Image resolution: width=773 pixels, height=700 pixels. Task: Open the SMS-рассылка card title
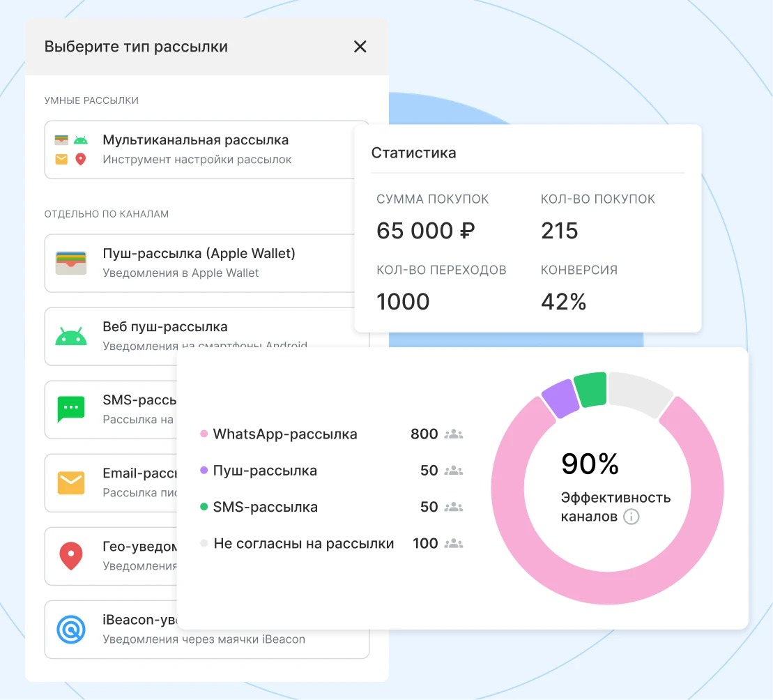tap(139, 400)
